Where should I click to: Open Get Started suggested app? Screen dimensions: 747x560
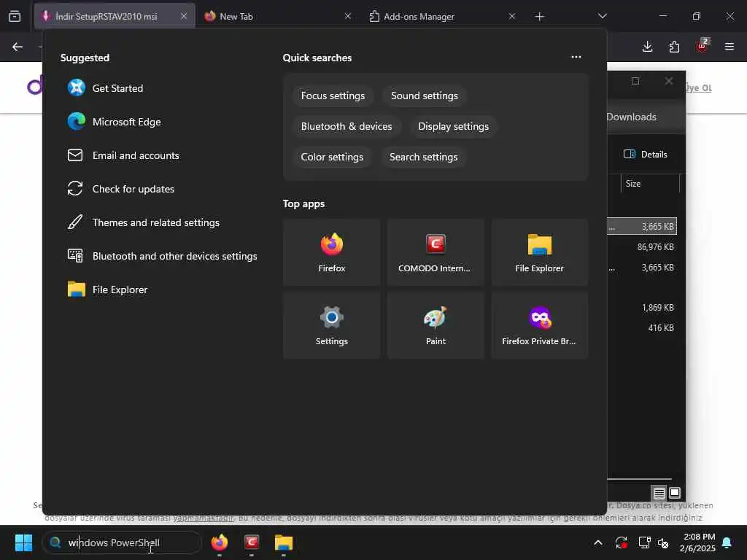coord(105,88)
